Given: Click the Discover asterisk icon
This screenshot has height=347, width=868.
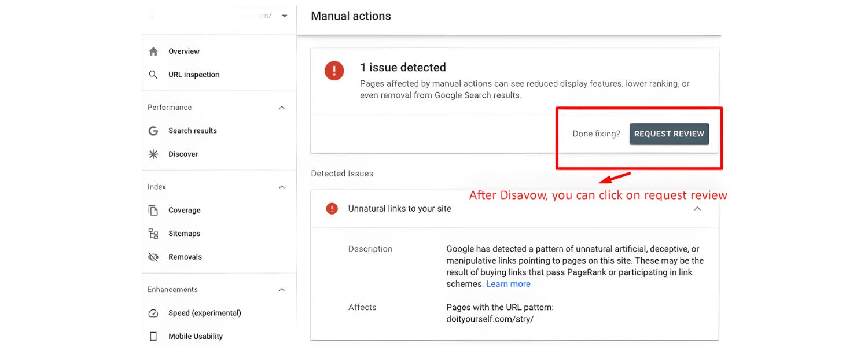Looking at the screenshot, I should pos(153,154).
